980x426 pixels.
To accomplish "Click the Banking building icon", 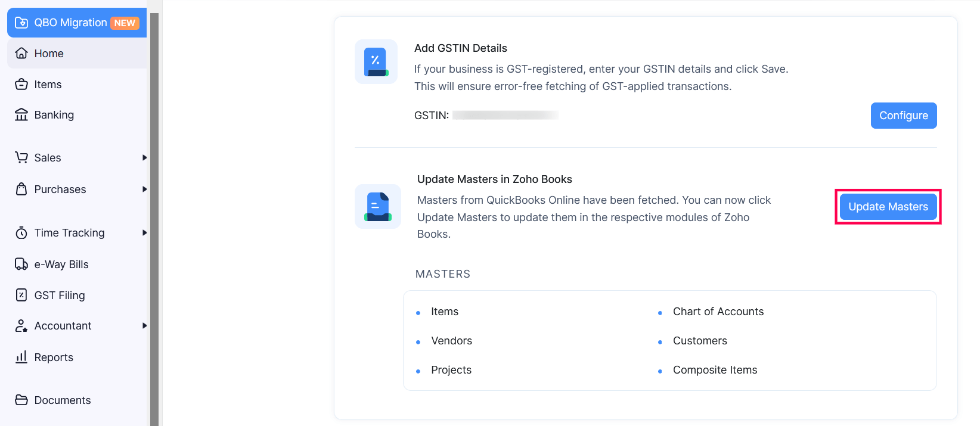I will click(x=21, y=114).
